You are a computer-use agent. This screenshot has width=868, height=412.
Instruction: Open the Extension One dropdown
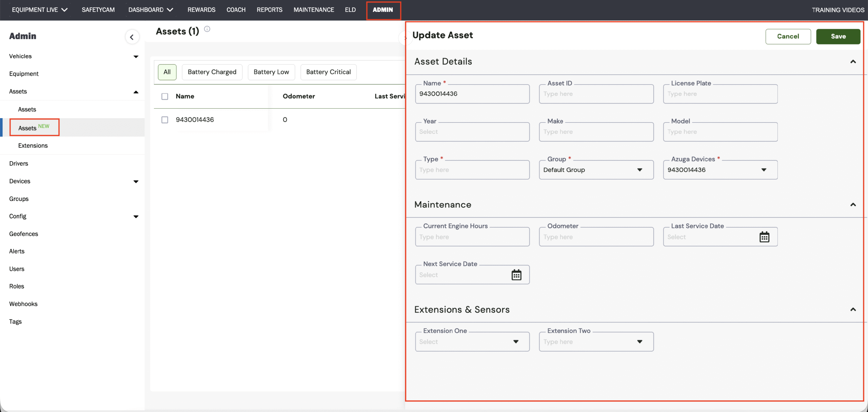pyautogui.click(x=516, y=341)
